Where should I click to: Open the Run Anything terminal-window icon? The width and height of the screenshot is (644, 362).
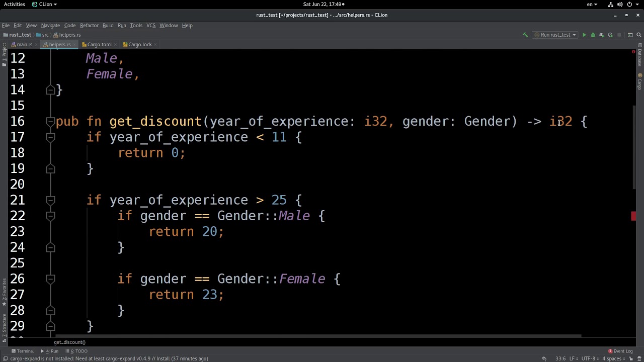click(630, 35)
